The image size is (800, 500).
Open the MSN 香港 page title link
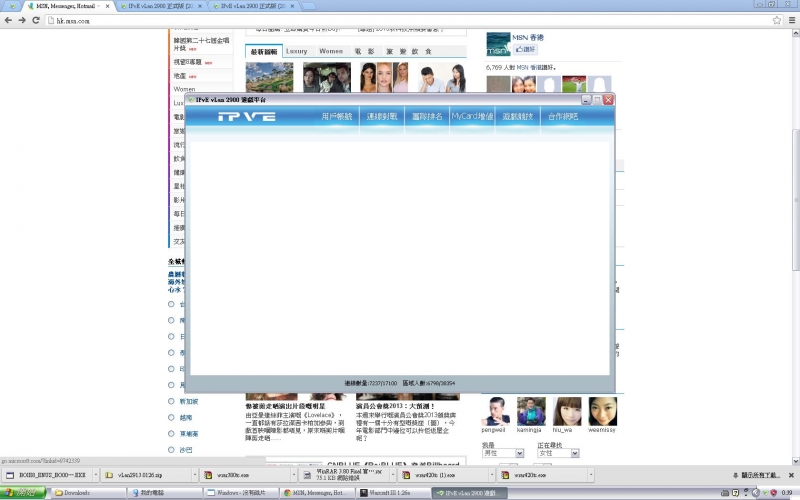[x=528, y=37]
